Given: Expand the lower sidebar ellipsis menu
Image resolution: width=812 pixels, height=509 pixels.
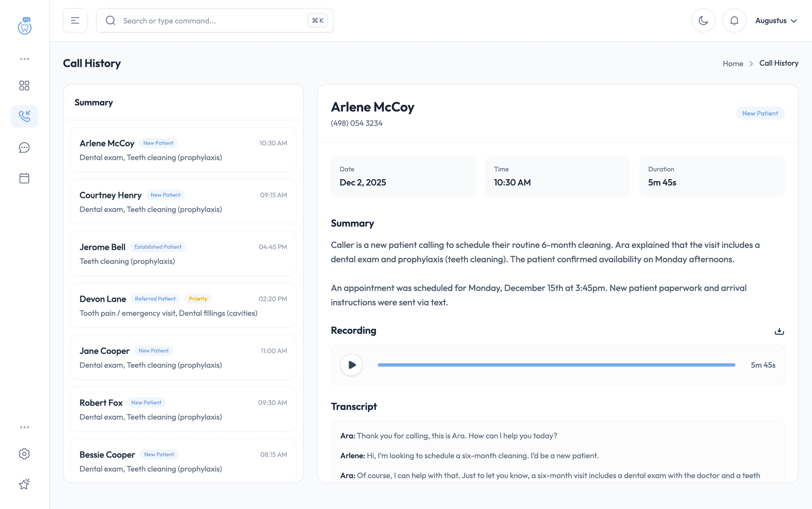Looking at the screenshot, I should point(25,427).
